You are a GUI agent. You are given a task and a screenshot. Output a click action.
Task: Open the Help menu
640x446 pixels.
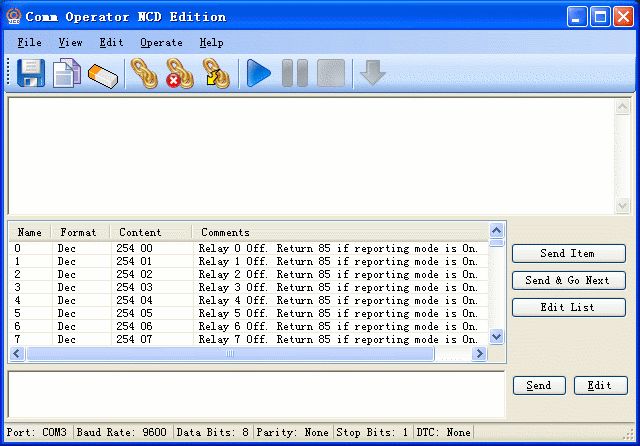211,42
